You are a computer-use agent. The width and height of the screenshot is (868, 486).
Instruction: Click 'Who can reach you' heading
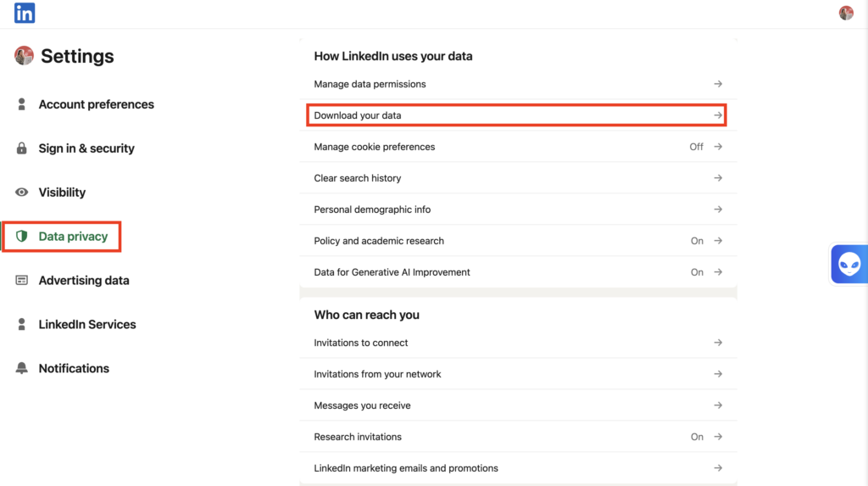point(366,315)
